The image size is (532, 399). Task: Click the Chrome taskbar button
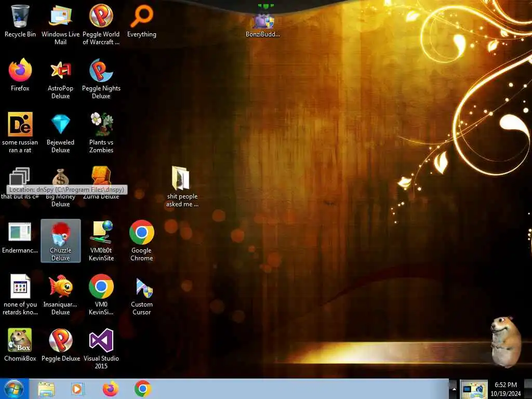pyautogui.click(x=142, y=389)
